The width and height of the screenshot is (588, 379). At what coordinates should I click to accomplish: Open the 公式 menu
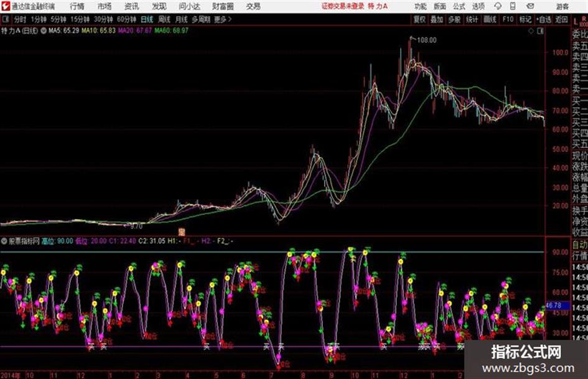pos(459,6)
